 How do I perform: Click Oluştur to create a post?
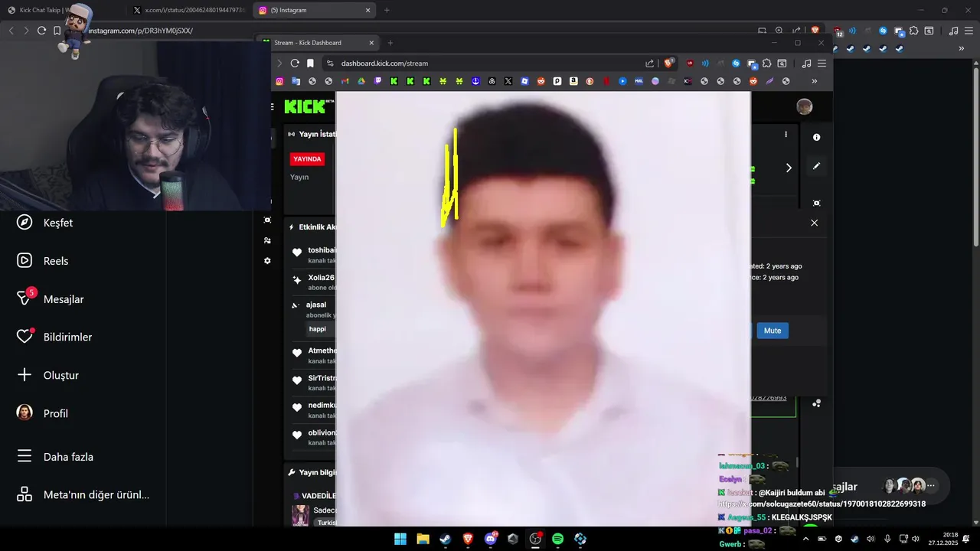[x=47, y=375]
